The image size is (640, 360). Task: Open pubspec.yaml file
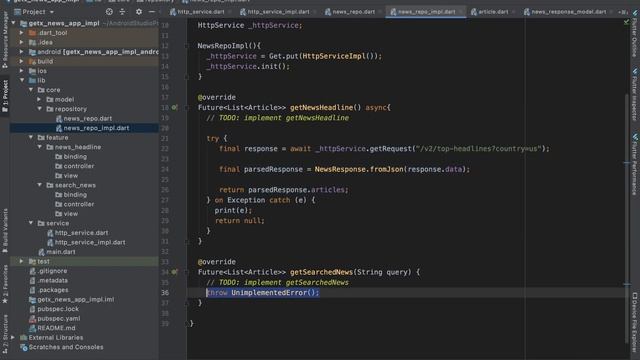coord(55,318)
